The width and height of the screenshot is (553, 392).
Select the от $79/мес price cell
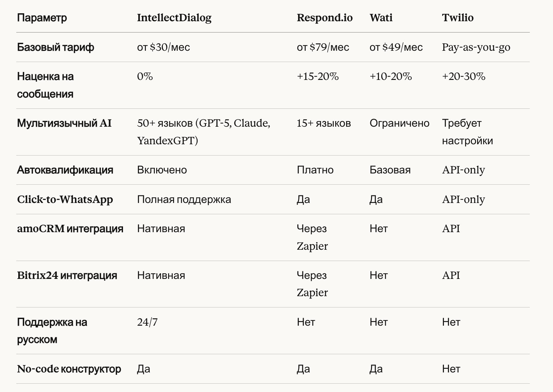click(x=323, y=47)
